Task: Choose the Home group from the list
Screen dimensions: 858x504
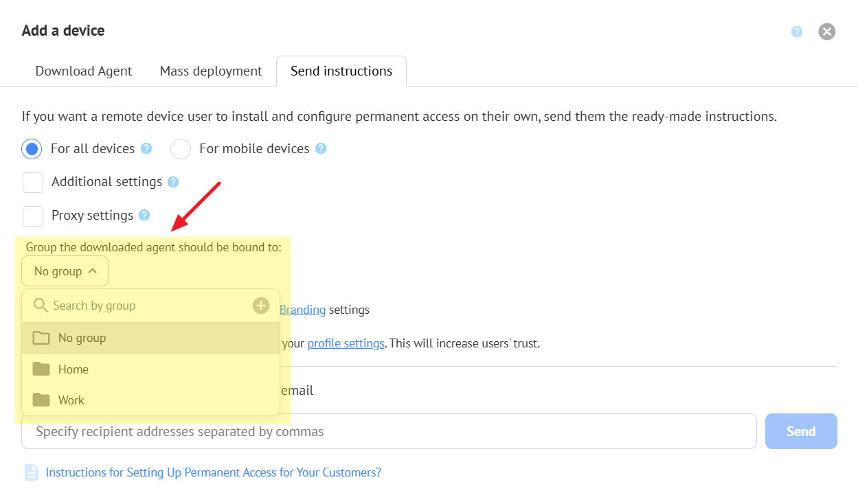Action: 74,369
